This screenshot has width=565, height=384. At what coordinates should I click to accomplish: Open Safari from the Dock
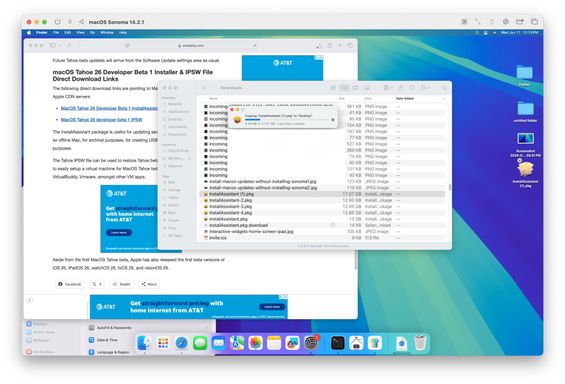[x=181, y=343]
